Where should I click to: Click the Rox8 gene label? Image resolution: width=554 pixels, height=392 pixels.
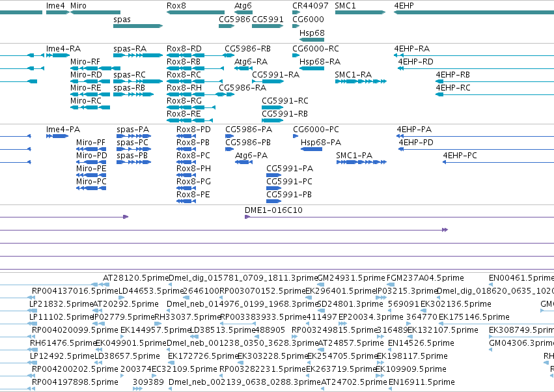[x=176, y=6]
